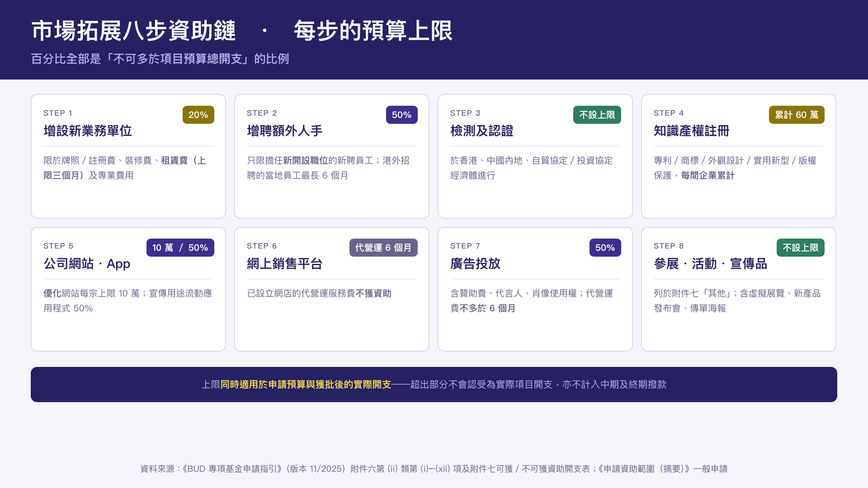
Task: Click the STEP 6 label
Action: click(262, 246)
